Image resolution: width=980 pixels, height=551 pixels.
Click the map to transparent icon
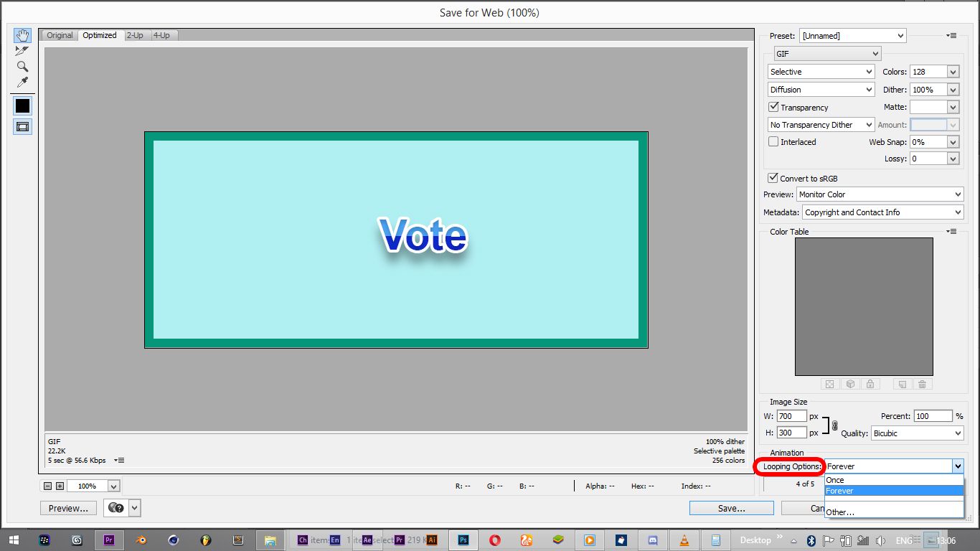pyautogui.click(x=829, y=385)
